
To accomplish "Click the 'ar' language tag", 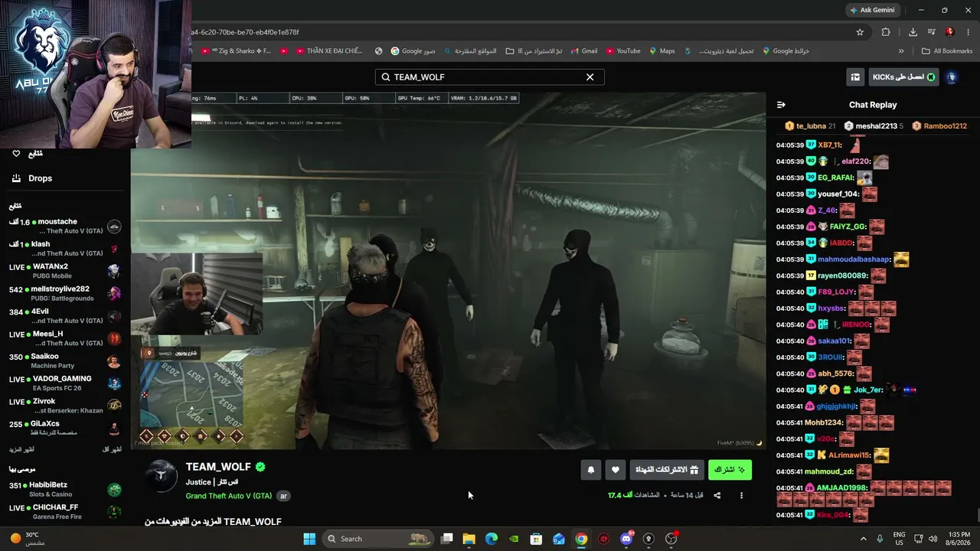I will (283, 496).
